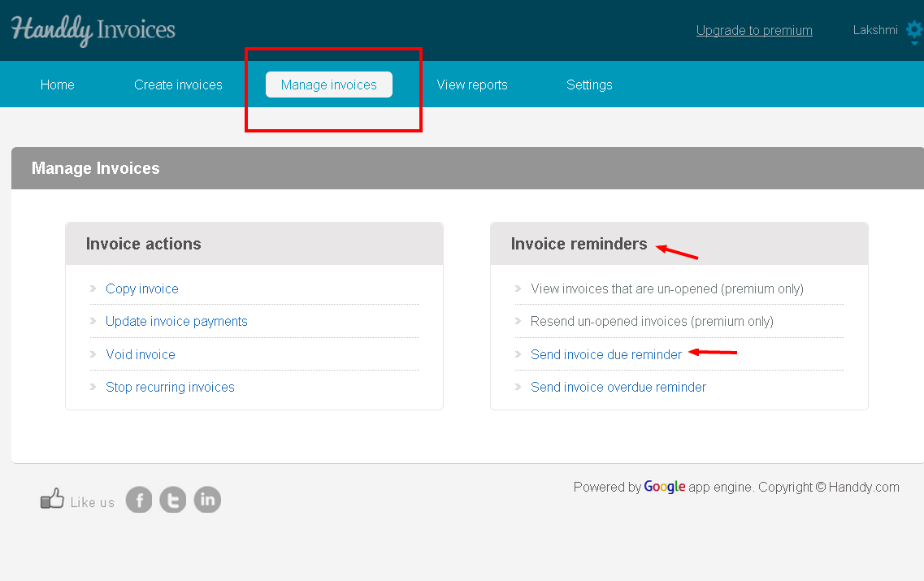Click View invoices that are un-opened text

point(667,288)
